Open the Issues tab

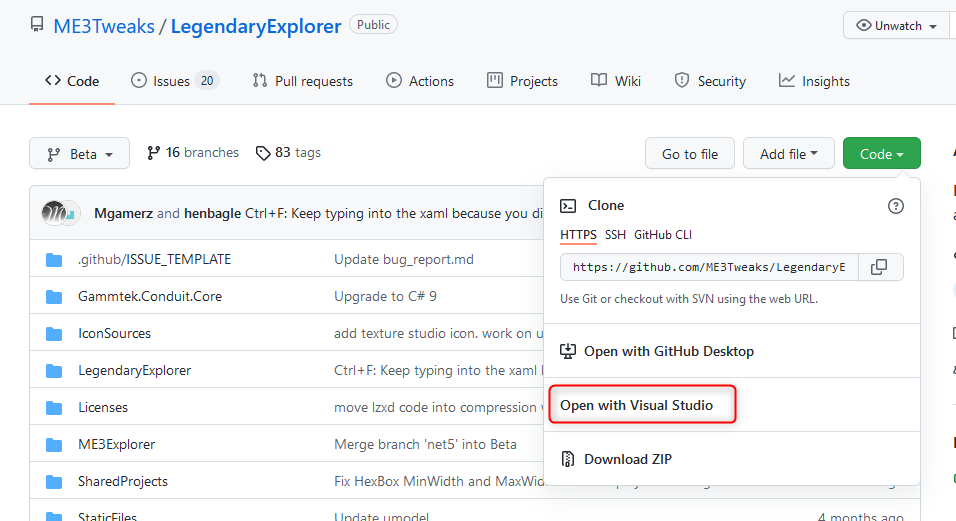tap(175, 81)
